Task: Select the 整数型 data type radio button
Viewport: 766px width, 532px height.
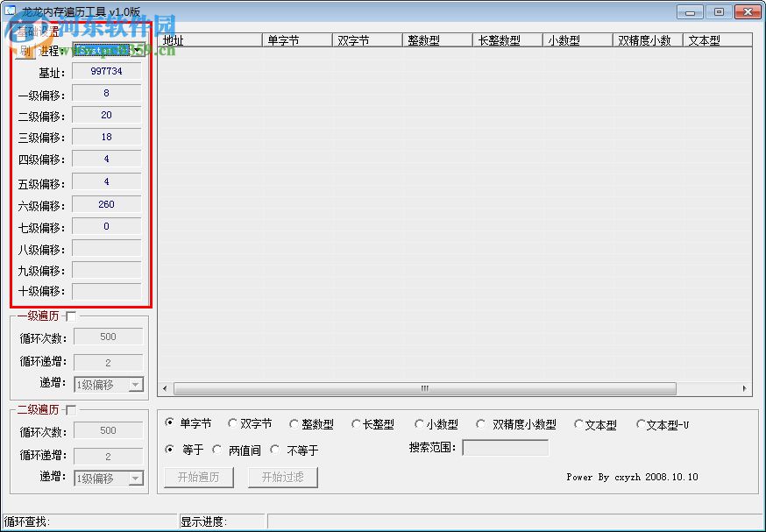Action: 294,423
